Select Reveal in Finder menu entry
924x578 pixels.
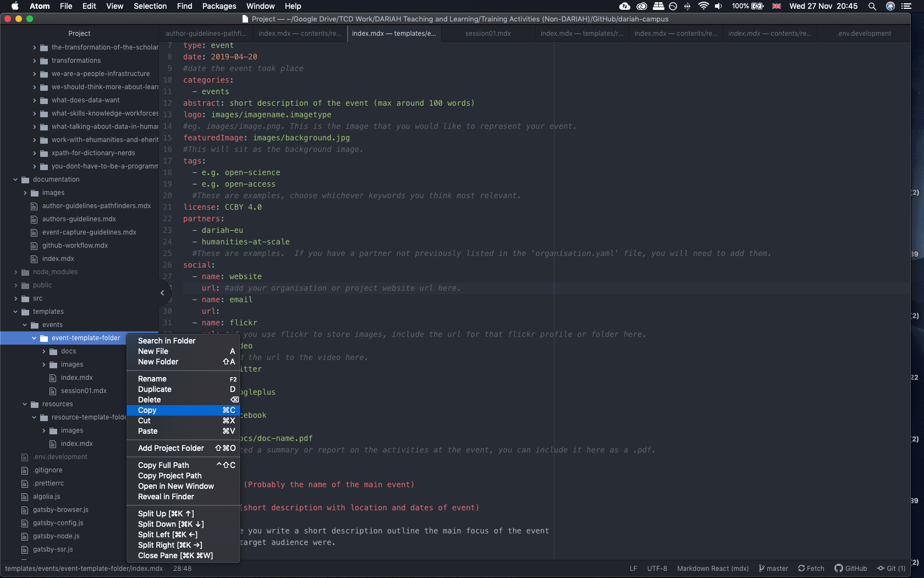pos(166,497)
